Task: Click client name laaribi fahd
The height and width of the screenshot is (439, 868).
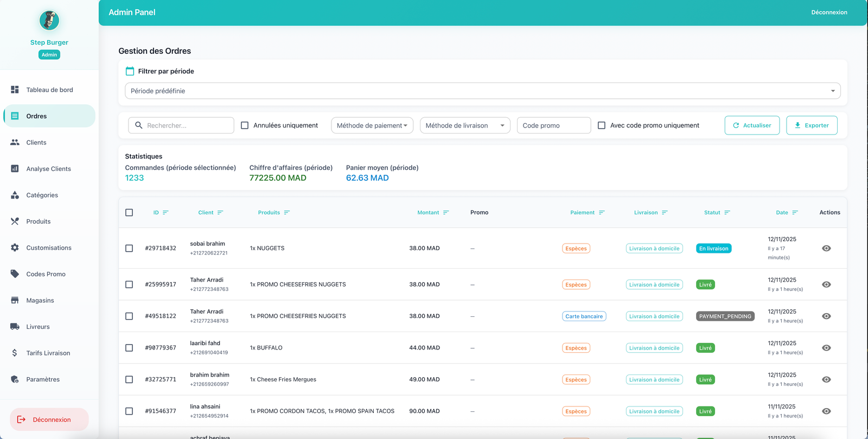Action: click(x=205, y=343)
